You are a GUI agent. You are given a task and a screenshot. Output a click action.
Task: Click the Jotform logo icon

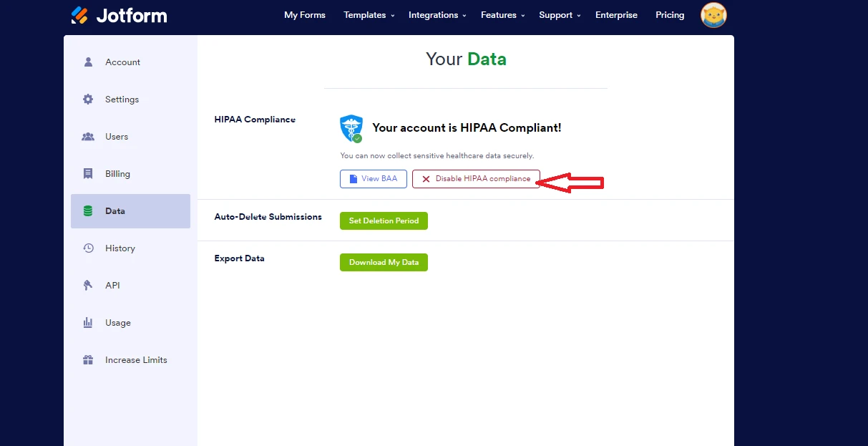(x=79, y=15)
